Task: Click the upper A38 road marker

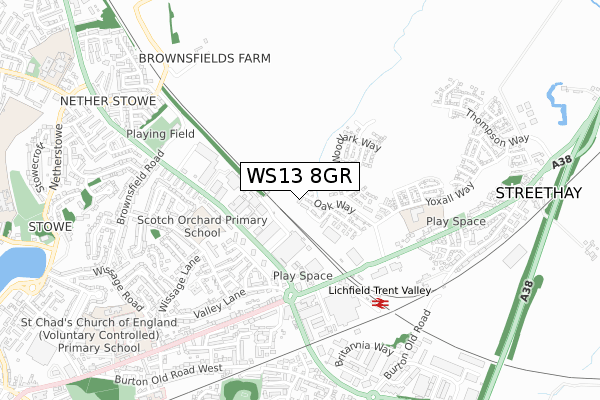Action: coord(562,162)
